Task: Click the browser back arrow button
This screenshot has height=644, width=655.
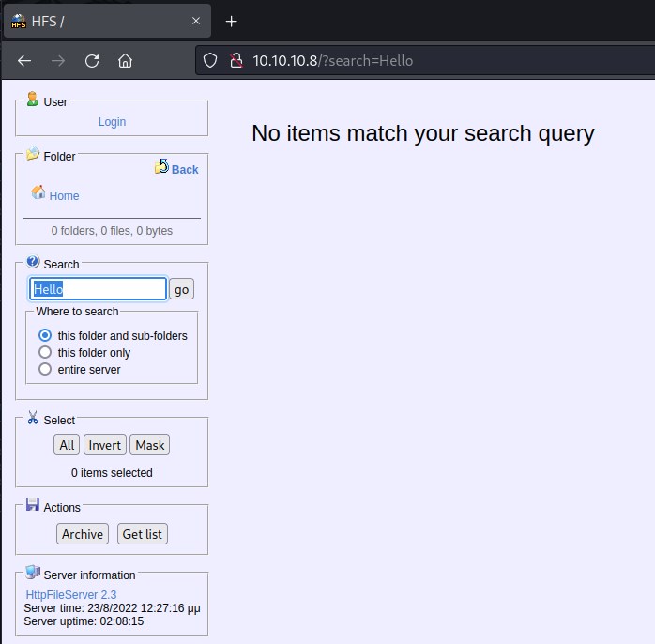Action: 24,61
